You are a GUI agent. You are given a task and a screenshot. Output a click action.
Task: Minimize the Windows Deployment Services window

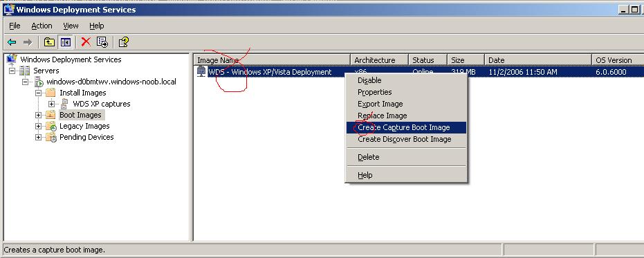tap(624, 9)
